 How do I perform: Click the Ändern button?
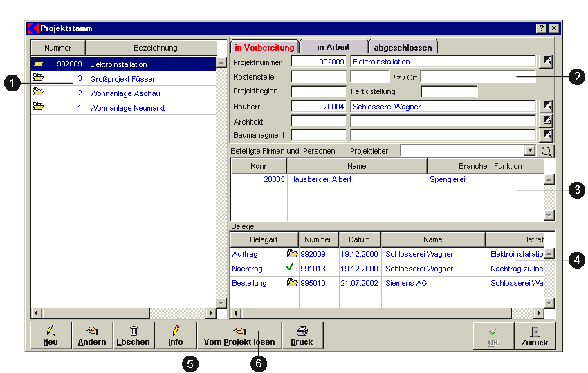coord(93,336)
